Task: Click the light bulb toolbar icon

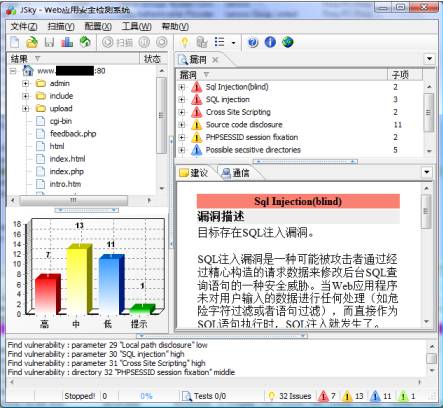Action: coord(184,42)
